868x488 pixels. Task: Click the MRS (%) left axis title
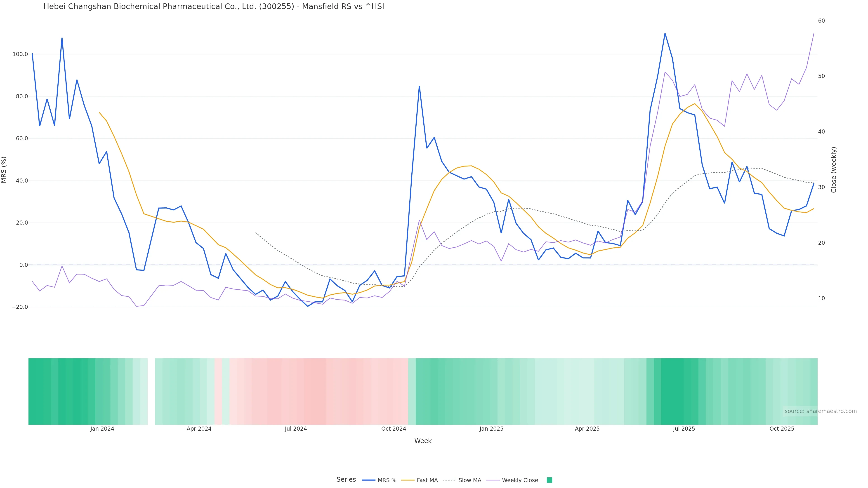point(4,170)
